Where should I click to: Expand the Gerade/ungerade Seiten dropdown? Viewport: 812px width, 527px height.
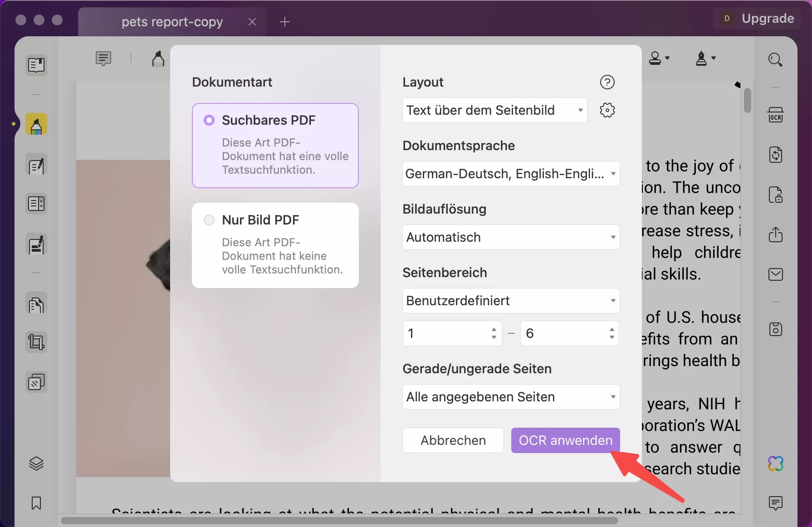pos(511,397)
